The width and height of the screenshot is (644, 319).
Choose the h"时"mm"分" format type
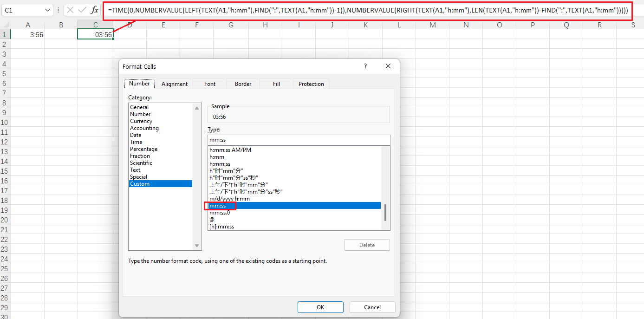point(294,171)
